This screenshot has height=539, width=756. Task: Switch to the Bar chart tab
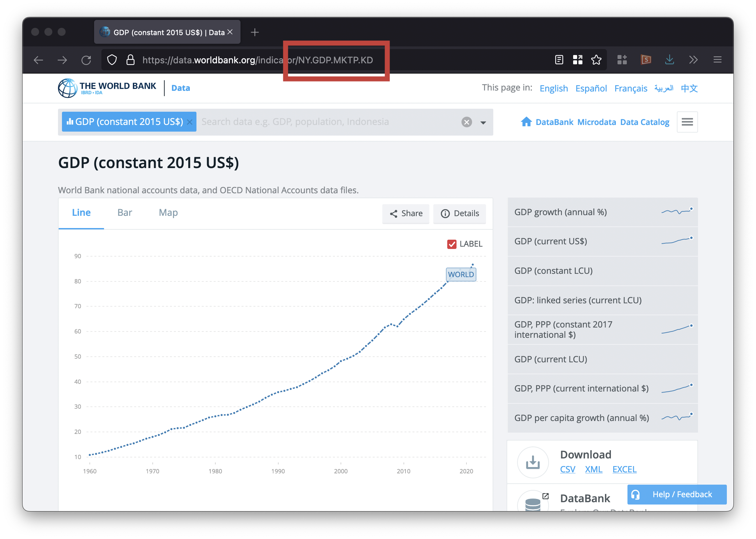[x=125, y=212]
